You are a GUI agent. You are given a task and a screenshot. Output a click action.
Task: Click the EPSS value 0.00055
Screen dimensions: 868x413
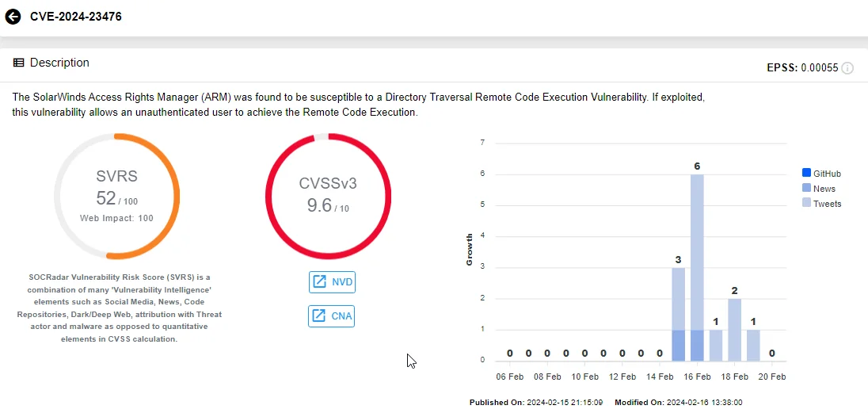[820, 68]
